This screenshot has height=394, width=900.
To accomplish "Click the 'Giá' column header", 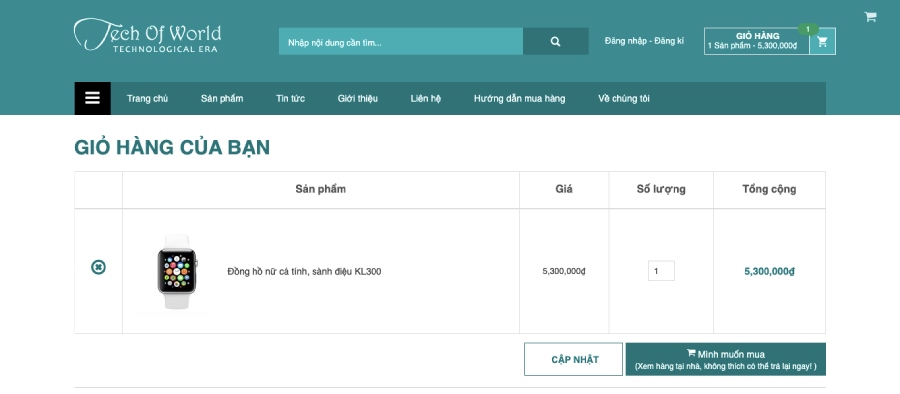I will click(x=564, y=189).
